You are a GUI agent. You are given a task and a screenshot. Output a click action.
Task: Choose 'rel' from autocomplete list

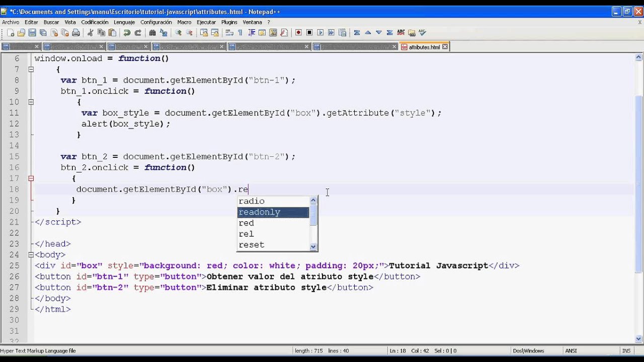(273, 234)
